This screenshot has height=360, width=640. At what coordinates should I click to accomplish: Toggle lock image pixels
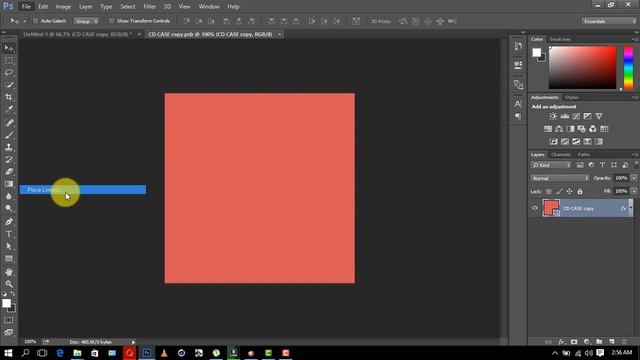coord(559,191)
